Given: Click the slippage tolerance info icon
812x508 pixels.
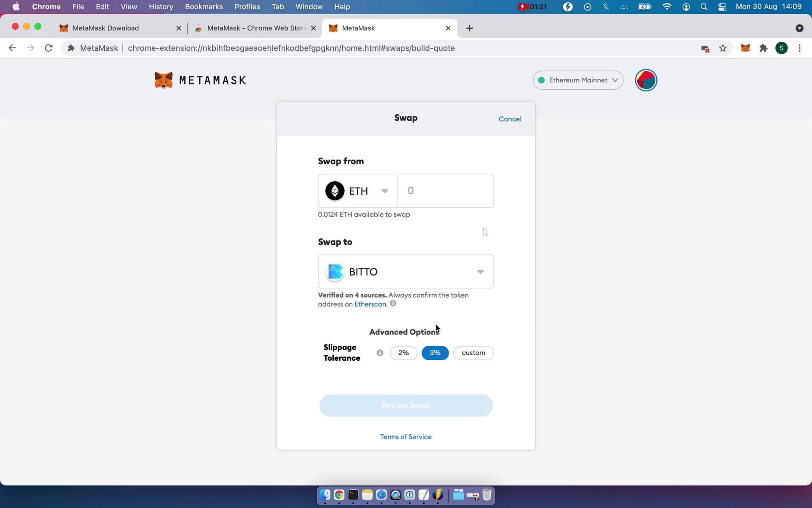Looking at the screenshot, I should coord(380,352).
